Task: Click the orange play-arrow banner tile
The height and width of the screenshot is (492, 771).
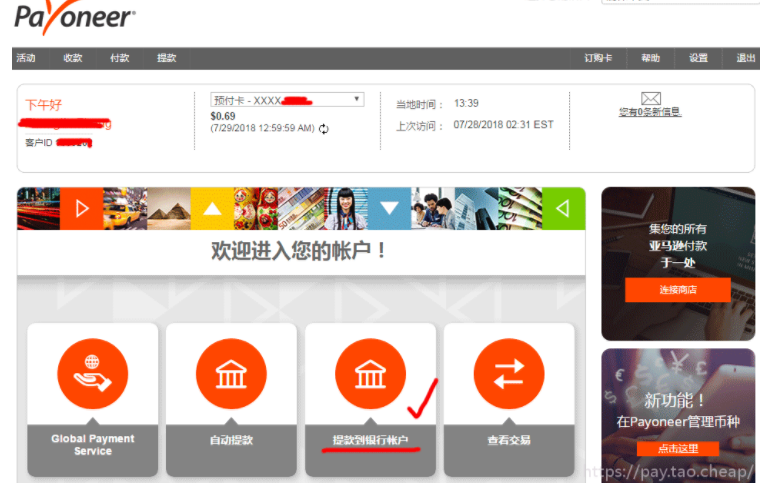Action: (82, 208)
